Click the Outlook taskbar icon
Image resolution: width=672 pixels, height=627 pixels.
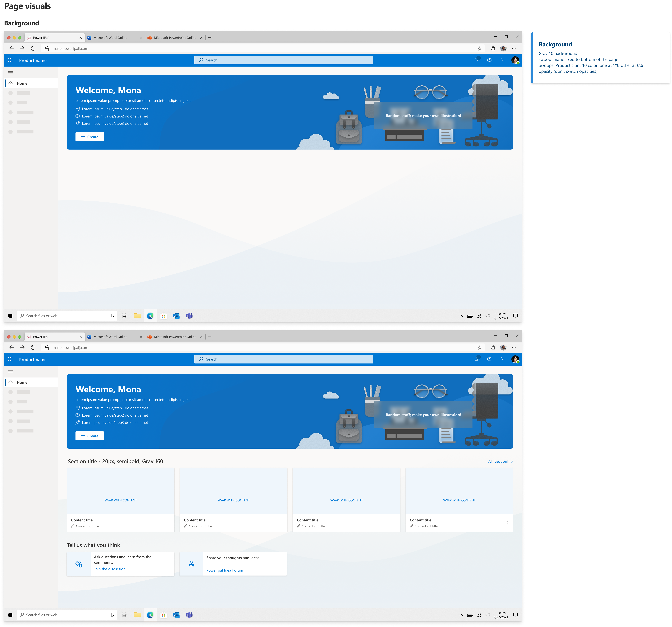[x=176, y=316]
